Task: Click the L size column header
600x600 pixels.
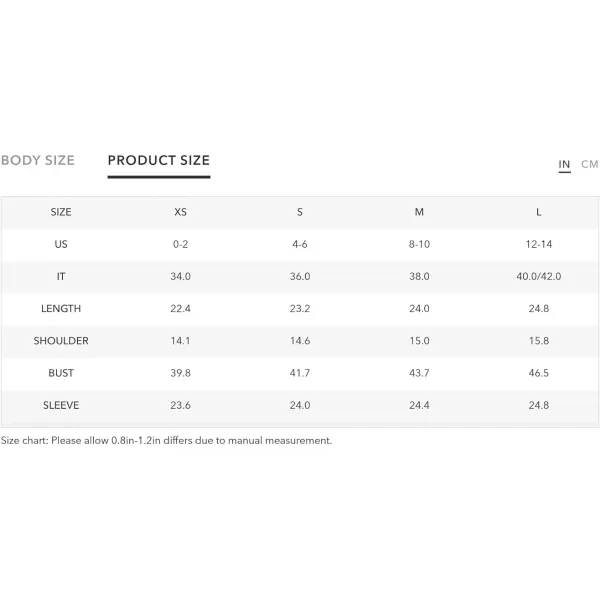Action: tap(538, 212)
